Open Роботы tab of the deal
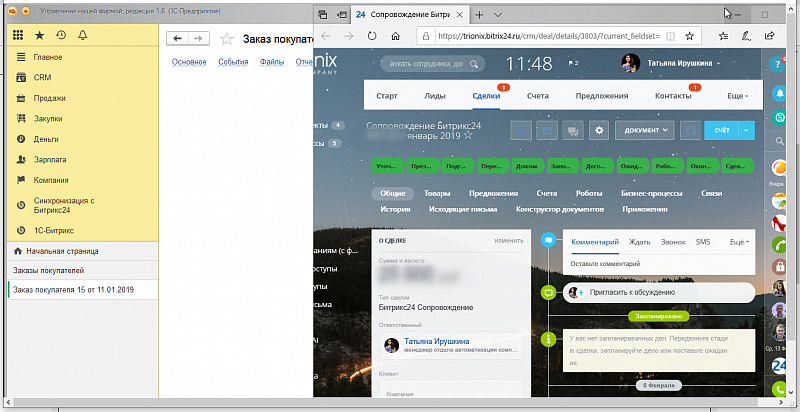Image resolution: width=800 pixels, height=412 pixels. click(589, 193)
